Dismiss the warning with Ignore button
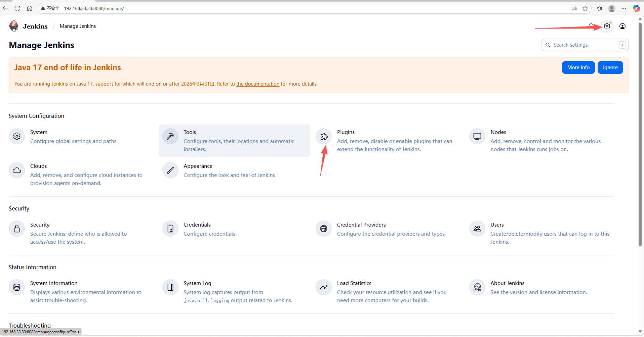Viewport: 644px width, 337px height. coord(610,67)
